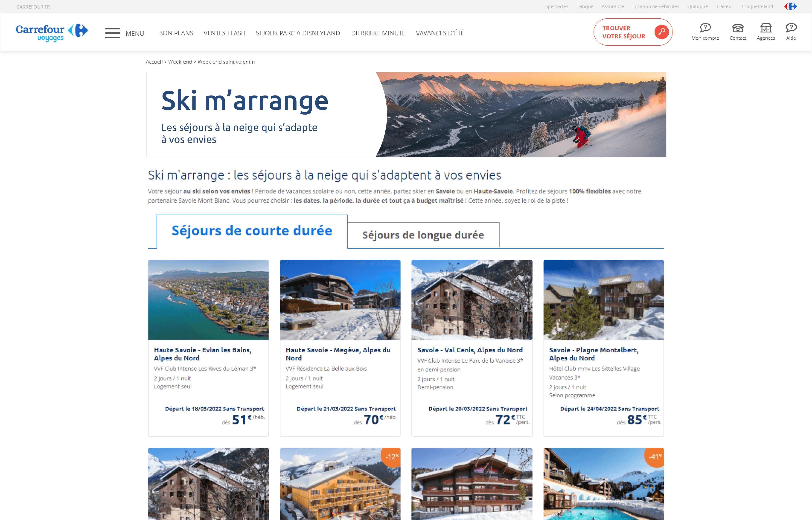Open Mon compte account icon
The width and height of the screenshot is (812, 520).
[705, 28]
